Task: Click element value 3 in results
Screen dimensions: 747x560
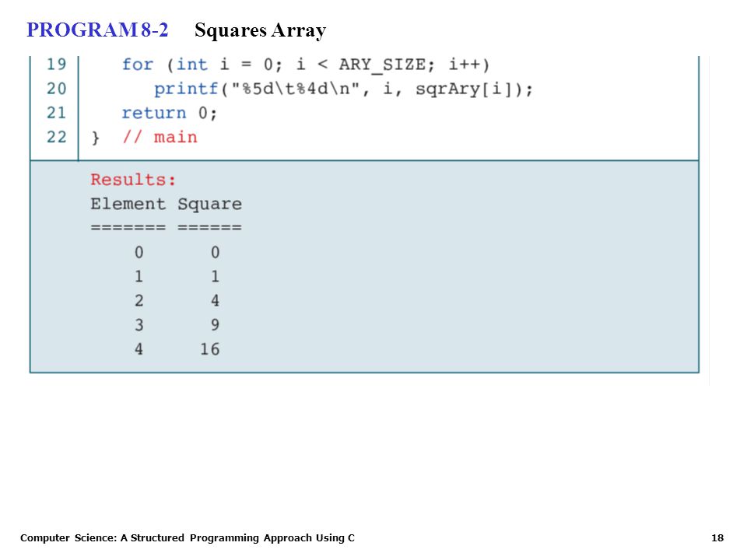Action: (139, 325)
